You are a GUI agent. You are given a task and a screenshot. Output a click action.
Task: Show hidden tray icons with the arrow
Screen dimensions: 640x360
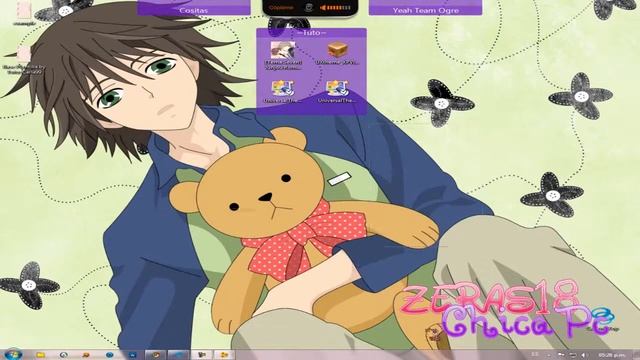(548, 355)
